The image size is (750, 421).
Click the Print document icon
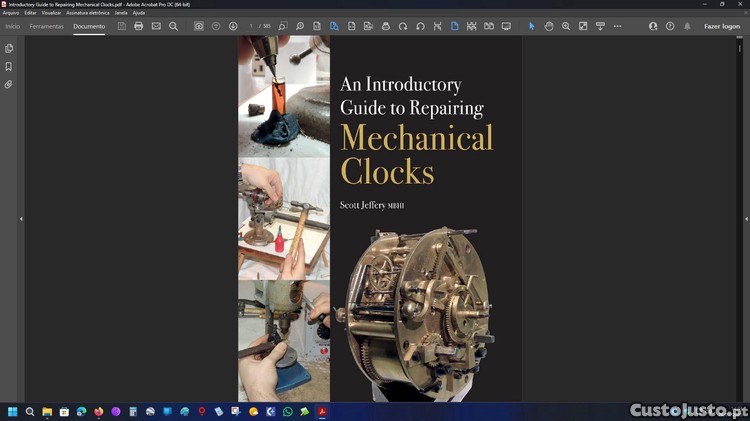pos(138,26)
